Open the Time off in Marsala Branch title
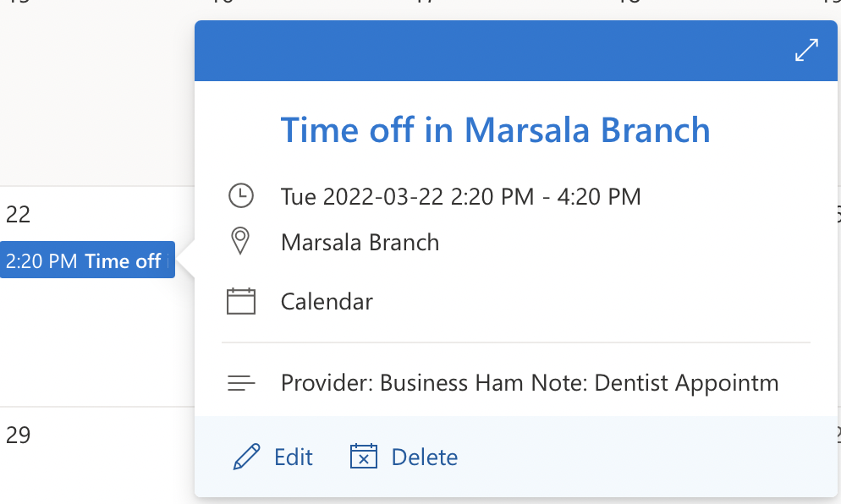 [x=495, y=129]
